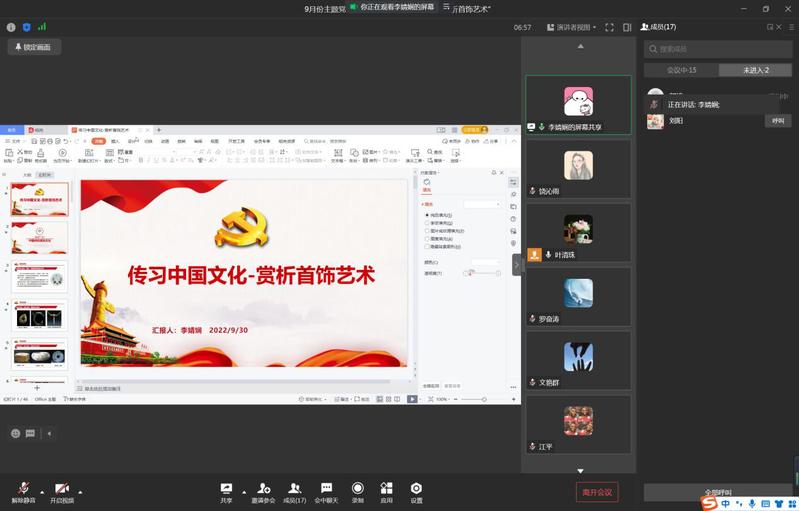
Task: Select 江平's participant tile
Action: (x=578, y=425)
